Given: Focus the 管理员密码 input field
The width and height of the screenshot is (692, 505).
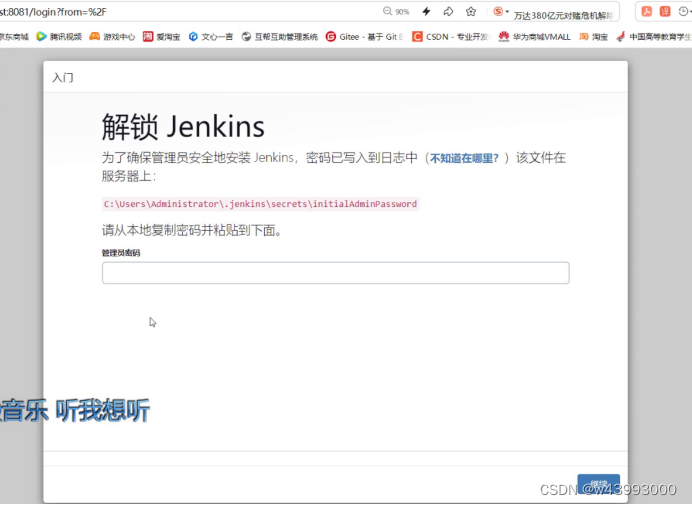Looking at the screenshot, I should tap(335, 273).
